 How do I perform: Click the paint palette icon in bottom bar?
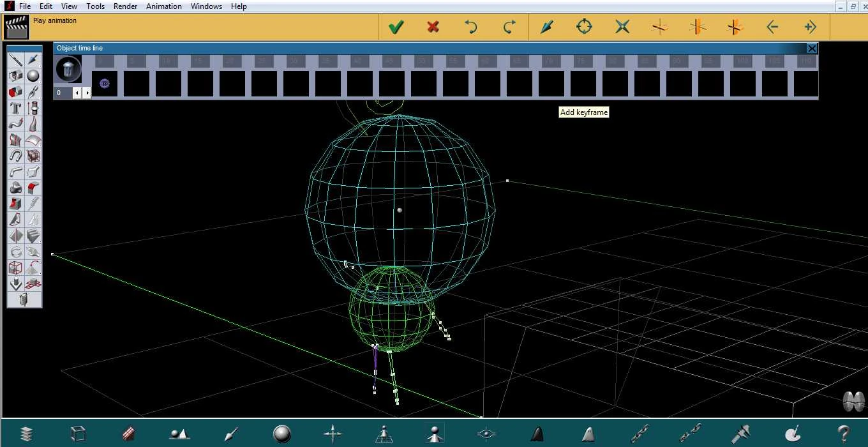[792, 434]
